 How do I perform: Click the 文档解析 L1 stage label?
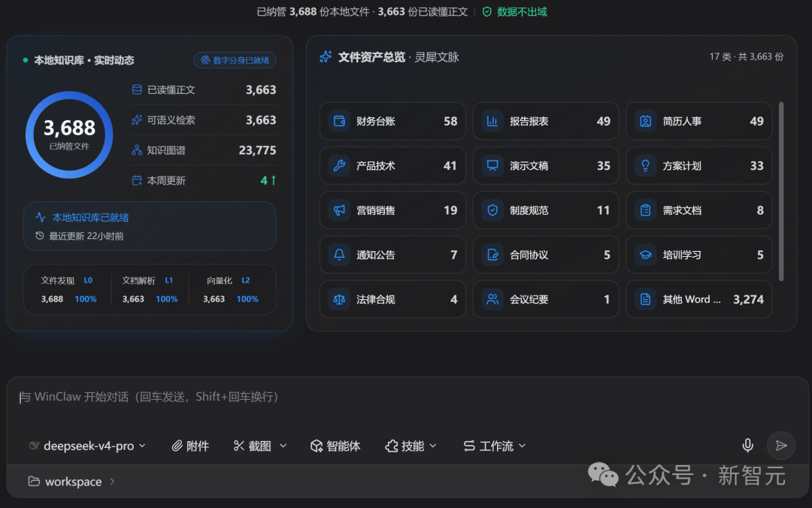pyautogui.click(x=147, y=280)
